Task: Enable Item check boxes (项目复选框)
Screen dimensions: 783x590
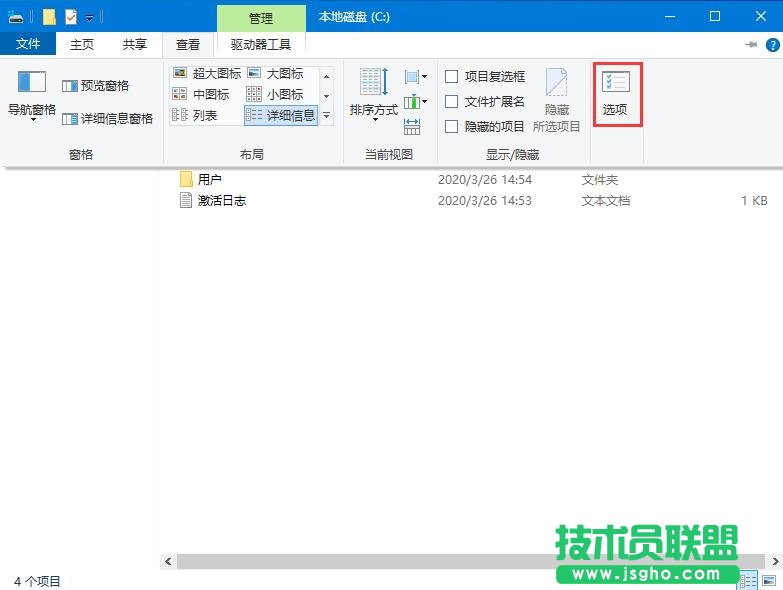Action: [x=451, y=76]
